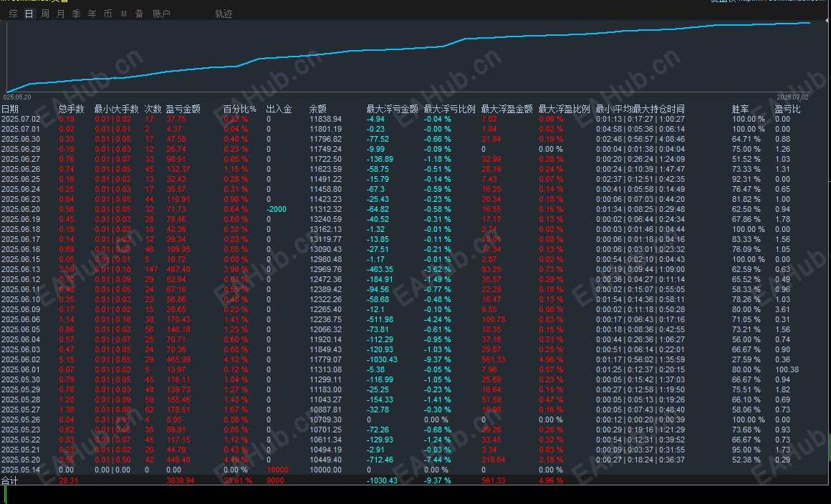This screenshot has height=504, width=831.
Task: Switch to the 季 quarterly tab
Action: (x=77, y=14)
